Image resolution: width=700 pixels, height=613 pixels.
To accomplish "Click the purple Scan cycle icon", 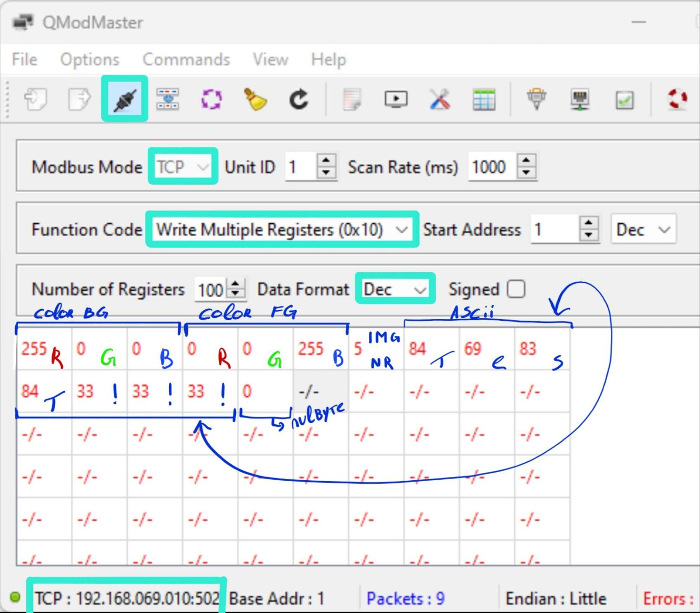I will coord(211,100).
